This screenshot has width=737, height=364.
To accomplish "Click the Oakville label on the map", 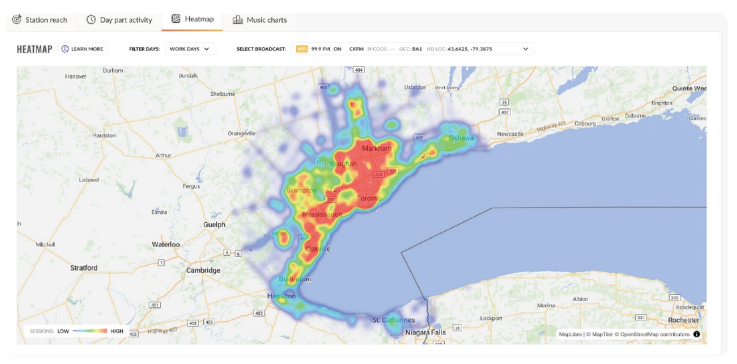I will tap(318, 249).
